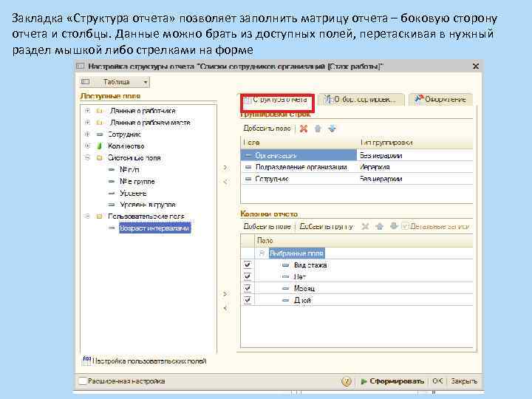Screen dimensions: 532x399
Task: Click the left arrow beside row groupings
Action: point(225,183)
